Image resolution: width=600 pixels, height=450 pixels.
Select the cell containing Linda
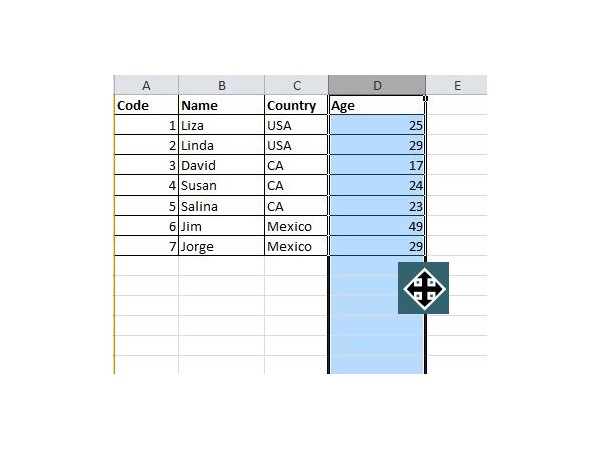222,145
